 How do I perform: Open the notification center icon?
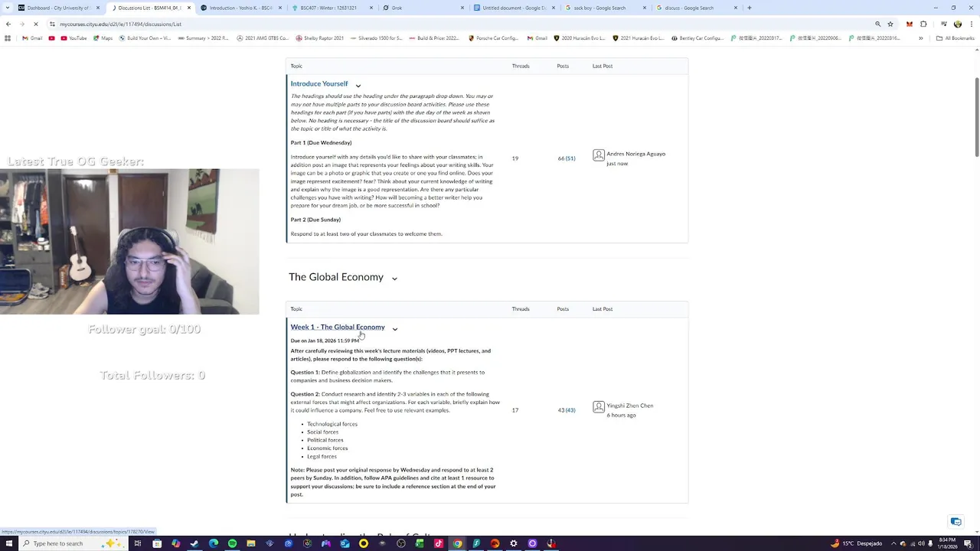tap(969, 543)
